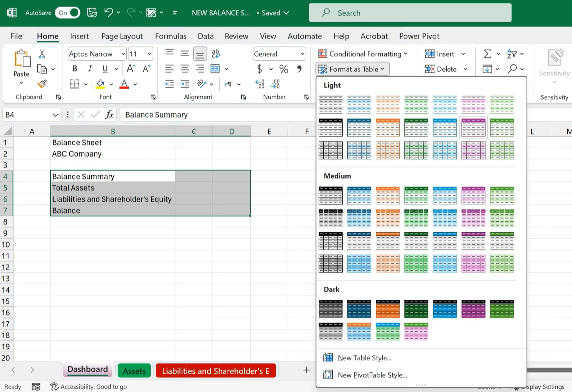Open the File menu
572x392 pixels.
pos(16,36)
